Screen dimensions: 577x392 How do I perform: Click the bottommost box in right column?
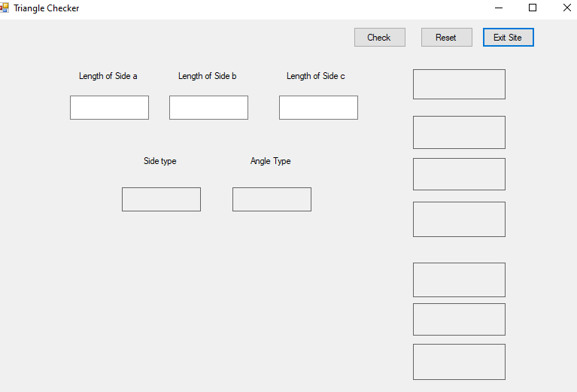[459, 362]
